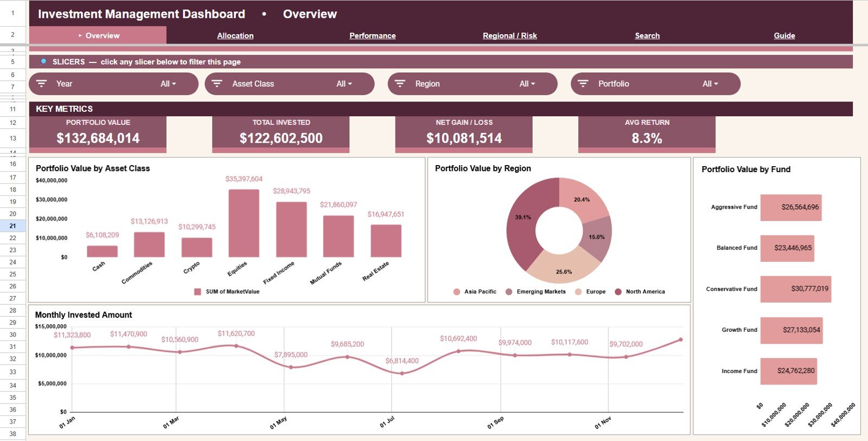The height and width of the screenshot is (441, 868).
Task: Click the 20.4% donut slice
Action: pos(582,199)
